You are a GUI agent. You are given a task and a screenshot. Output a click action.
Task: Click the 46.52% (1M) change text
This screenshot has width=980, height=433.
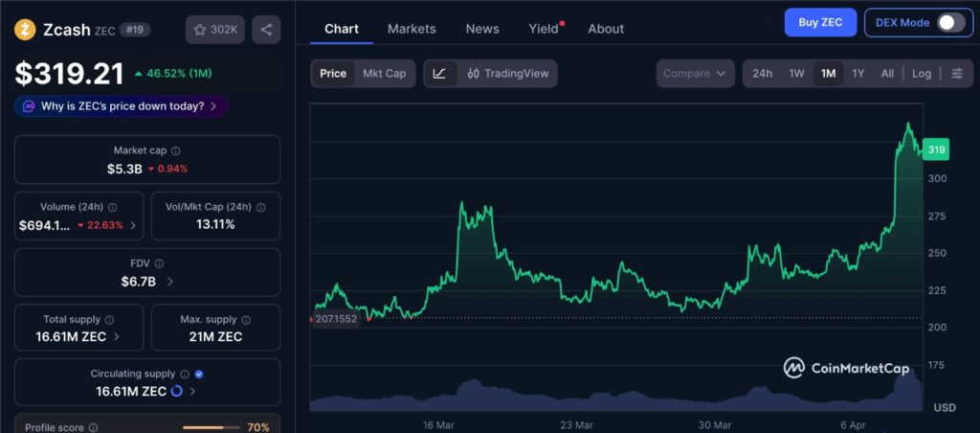pos(178,73)
